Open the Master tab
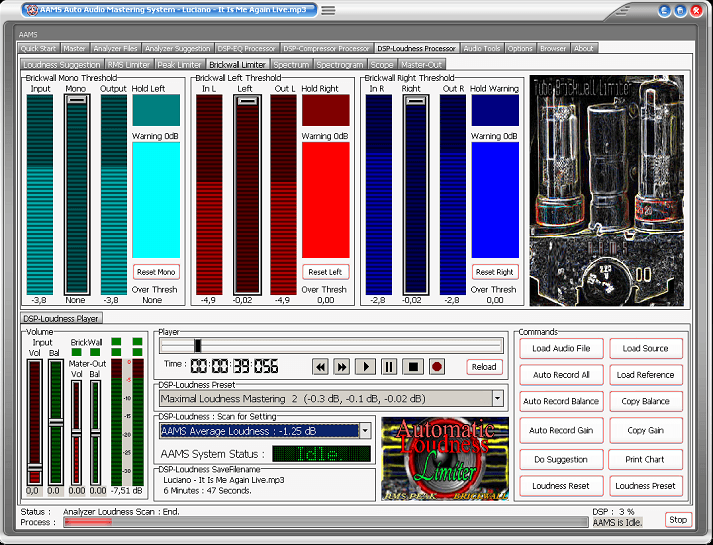The width and height of the screenshot is (713, 545). tap(75, 48)
